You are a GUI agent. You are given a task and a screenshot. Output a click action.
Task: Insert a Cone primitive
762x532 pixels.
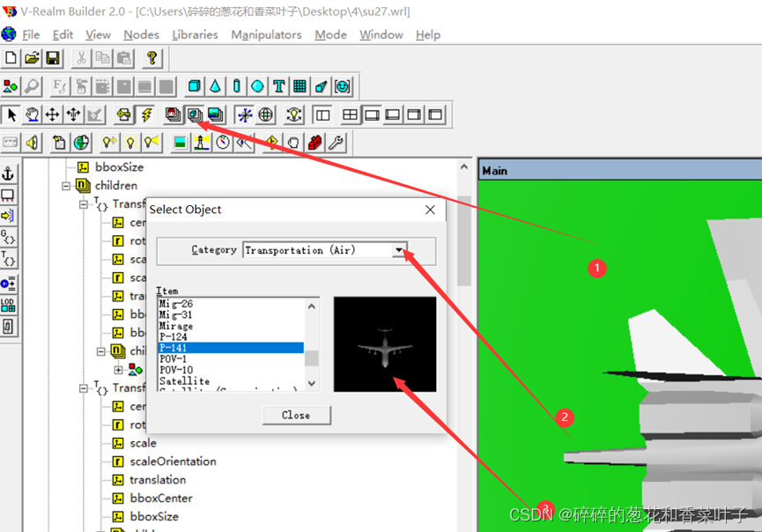(x=215, y=86)
